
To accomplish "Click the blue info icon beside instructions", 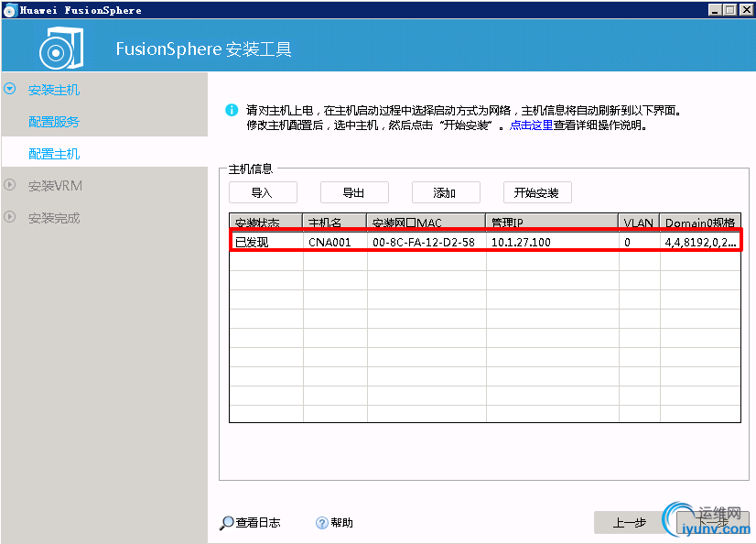I will click(x=232, y=111).
